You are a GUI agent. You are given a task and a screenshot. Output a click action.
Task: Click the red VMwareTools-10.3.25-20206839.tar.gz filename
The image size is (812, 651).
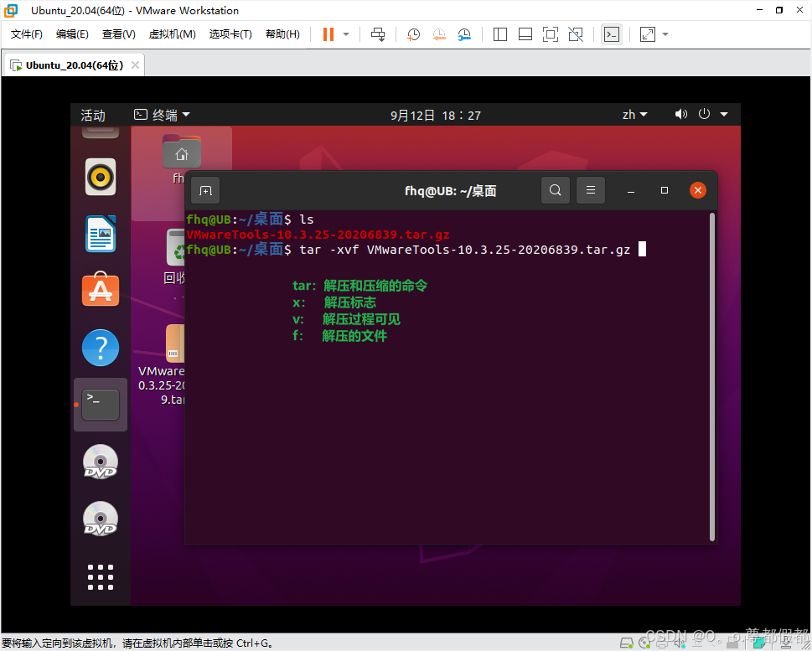(x=318, y=235)
